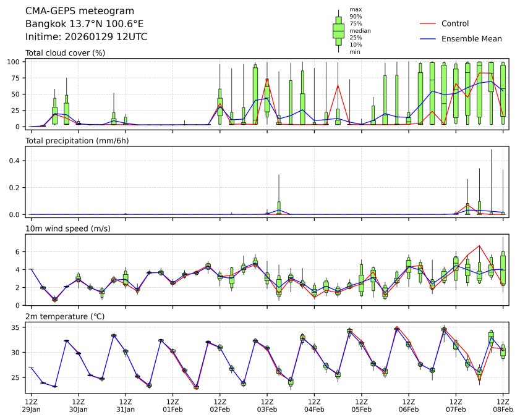Click the median label in boxplot legend
This screenshot has width=520, height=420.
(357, 30)
